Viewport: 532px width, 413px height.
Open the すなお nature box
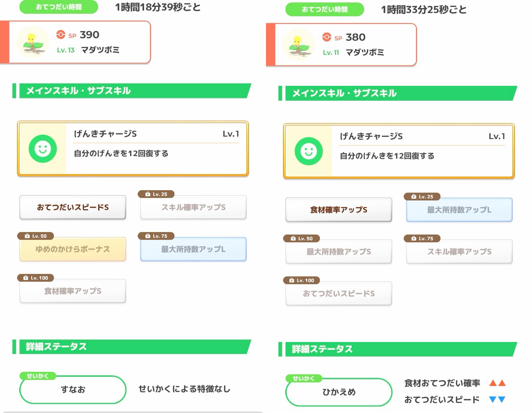click(x=73, y=390)
